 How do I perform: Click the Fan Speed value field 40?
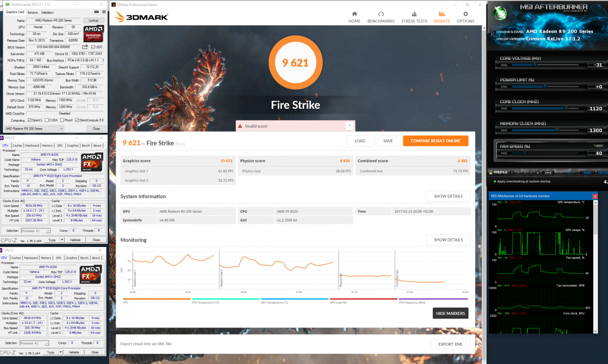point(596,153)
